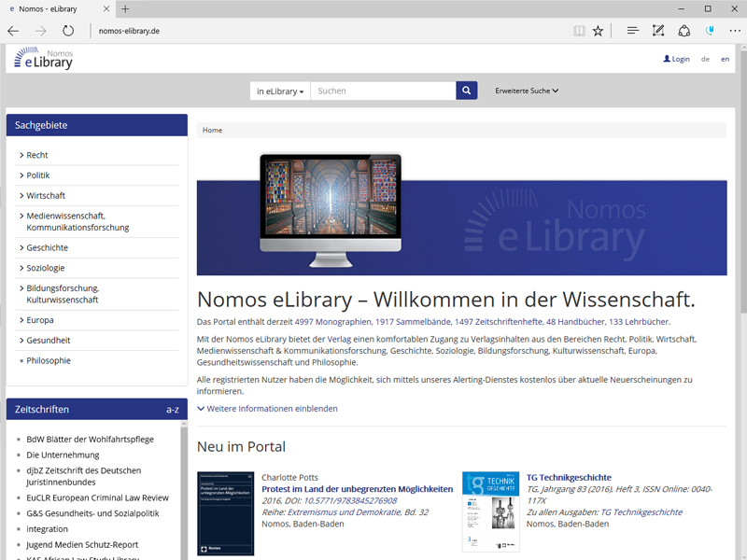Viewport: 747px width, 560px height.
Task: Open the 133 Lehrbücher link
Action: (x=639, y=322)
